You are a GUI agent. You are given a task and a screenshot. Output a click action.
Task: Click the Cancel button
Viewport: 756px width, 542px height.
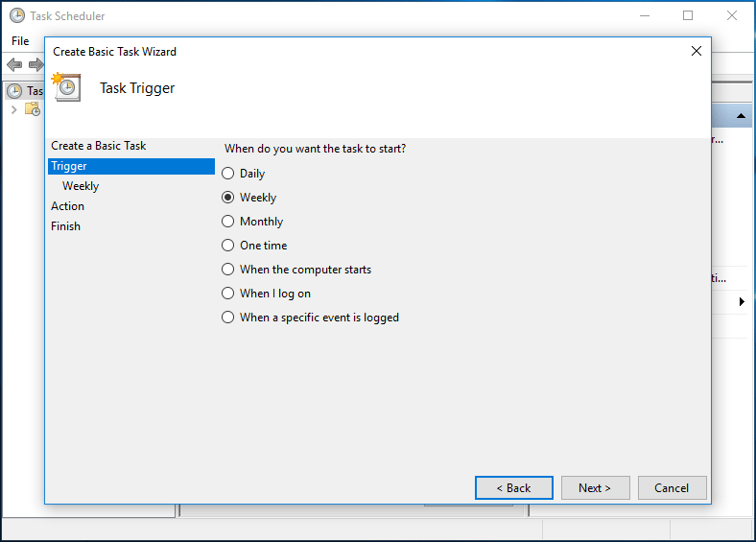[x=672, y=487]
